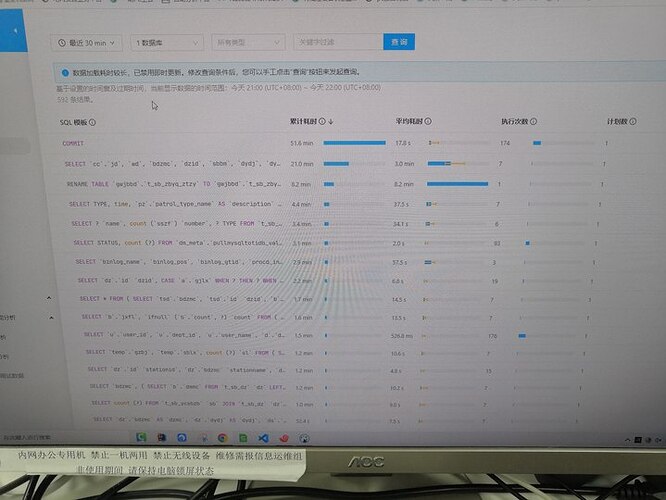
Task: Click the 查询 query button
Action: 399,42
